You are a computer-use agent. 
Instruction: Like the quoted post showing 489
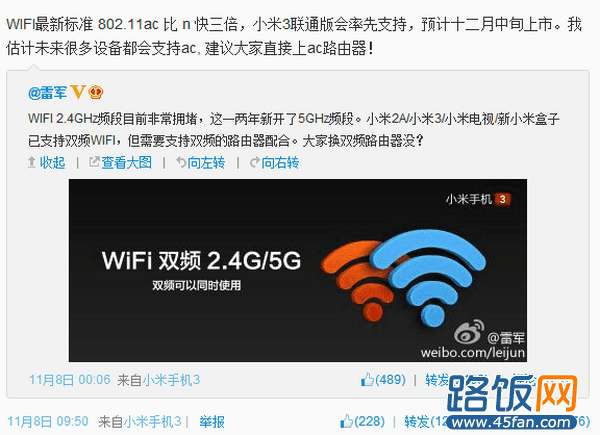383,380
